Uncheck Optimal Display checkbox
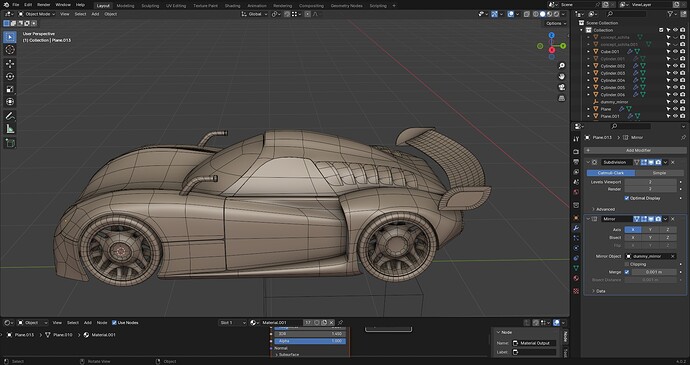 click(x=627, y=198)
